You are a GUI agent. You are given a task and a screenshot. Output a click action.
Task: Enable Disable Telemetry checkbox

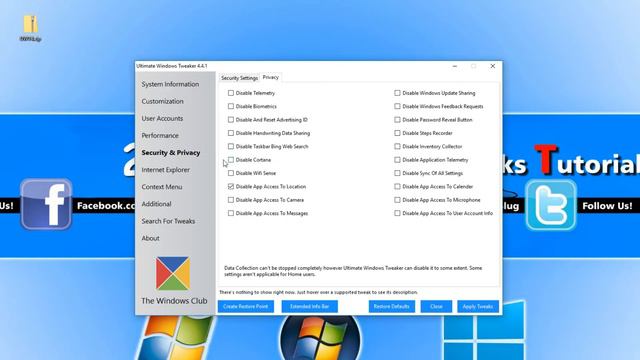231,93
